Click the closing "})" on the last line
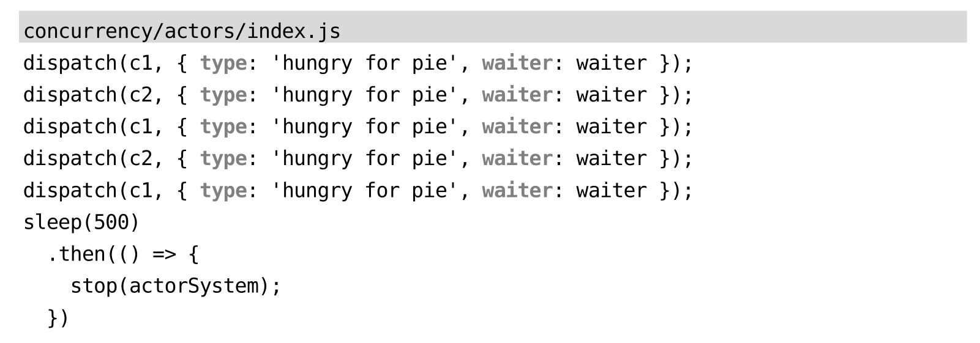Image resolution: width=980 pixels, height=343 pixels. [x=58, y=318]
